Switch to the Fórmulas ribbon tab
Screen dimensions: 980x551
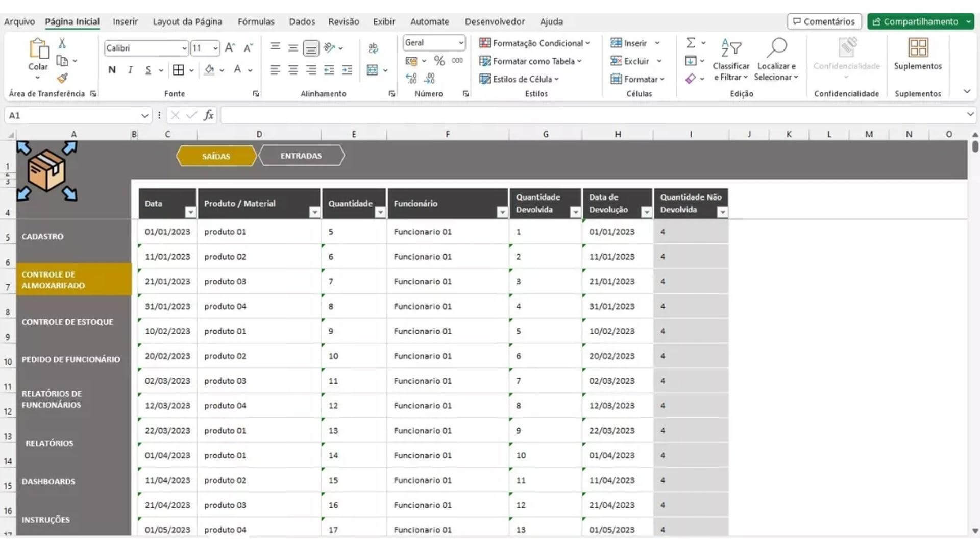coord(256,21)
